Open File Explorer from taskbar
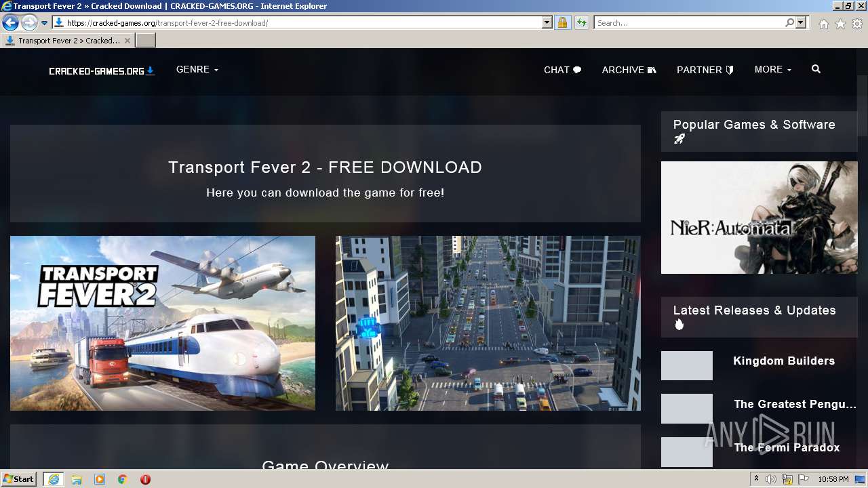 point(77,479)
